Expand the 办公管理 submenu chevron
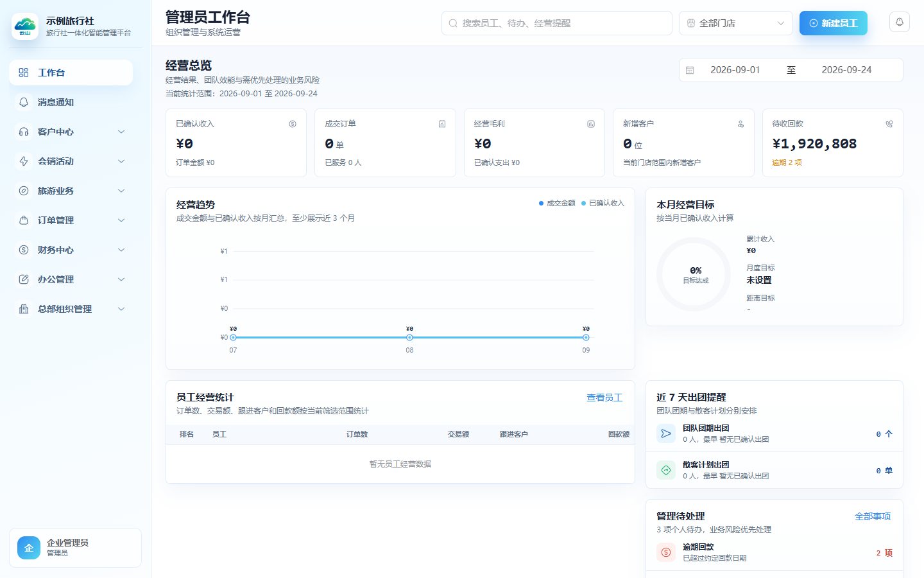Screen dimensions: 924x578 tap(121, 279)
